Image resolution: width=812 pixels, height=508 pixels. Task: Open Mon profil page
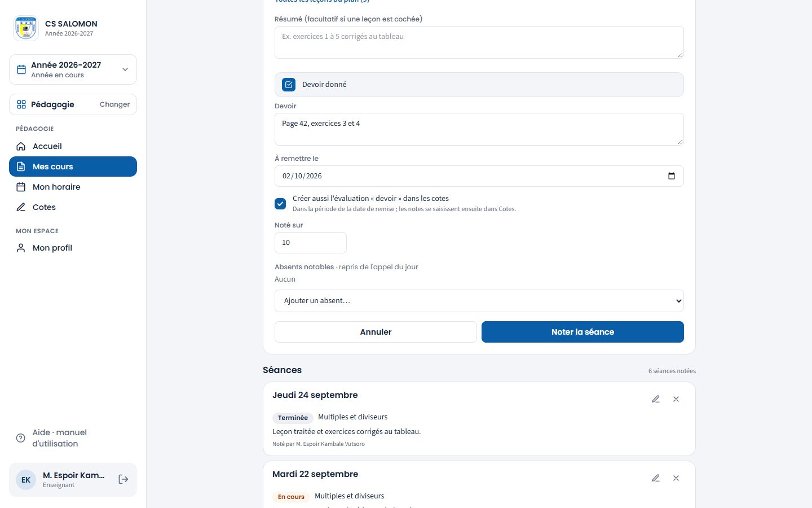click(73, 248)
